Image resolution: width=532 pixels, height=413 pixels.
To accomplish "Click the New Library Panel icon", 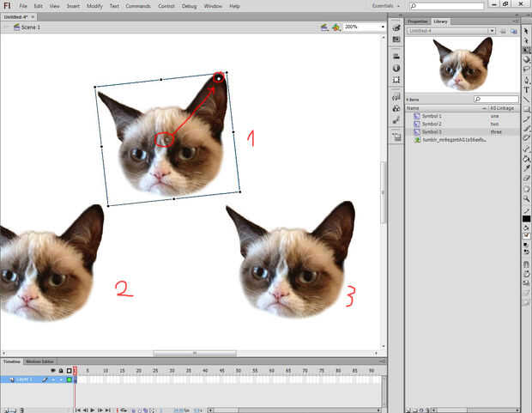I will (x=514, y=31).
